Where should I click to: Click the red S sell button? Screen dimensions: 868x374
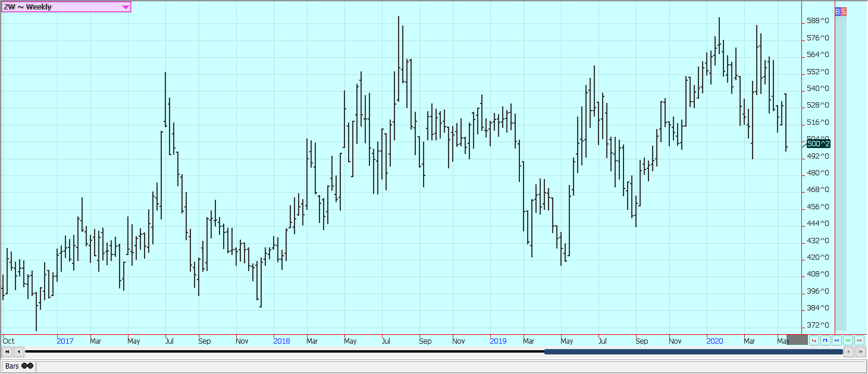(x=844, y=11)
